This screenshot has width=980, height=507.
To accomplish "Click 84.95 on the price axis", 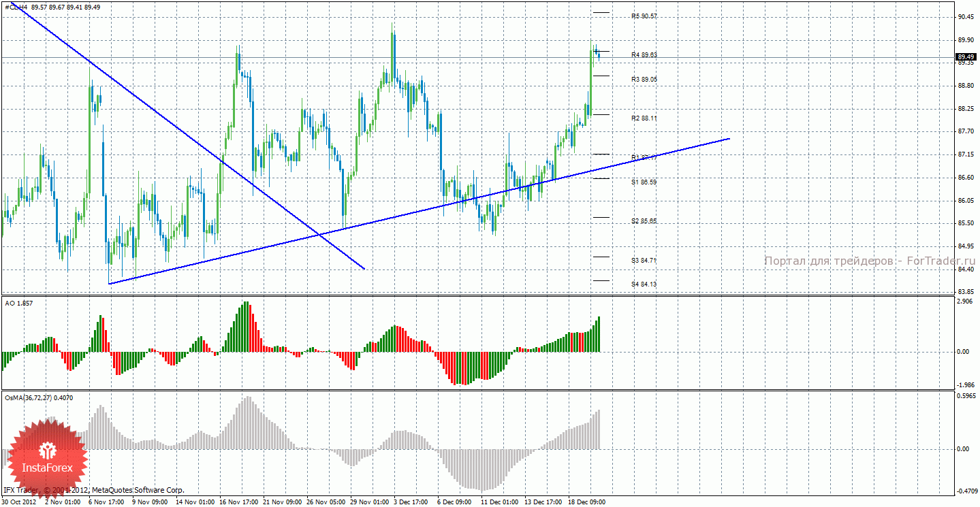I will pyautogui.click(x=966, y=246).
